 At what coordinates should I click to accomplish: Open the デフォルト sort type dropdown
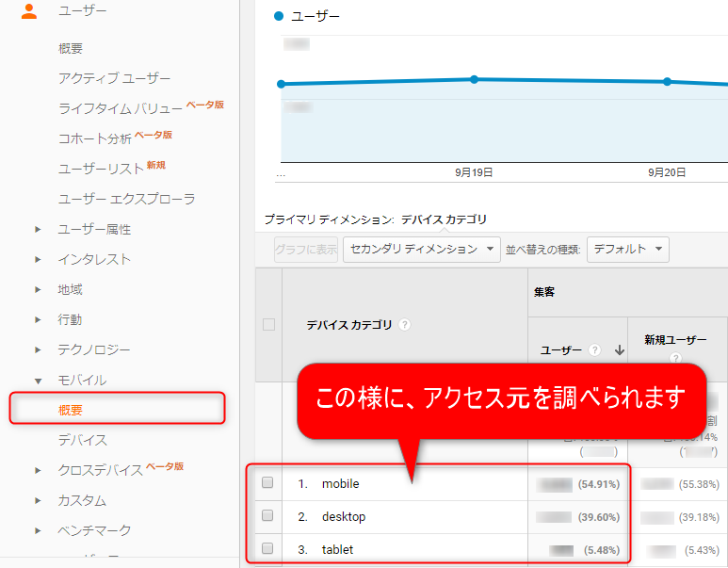click(628, 250)
